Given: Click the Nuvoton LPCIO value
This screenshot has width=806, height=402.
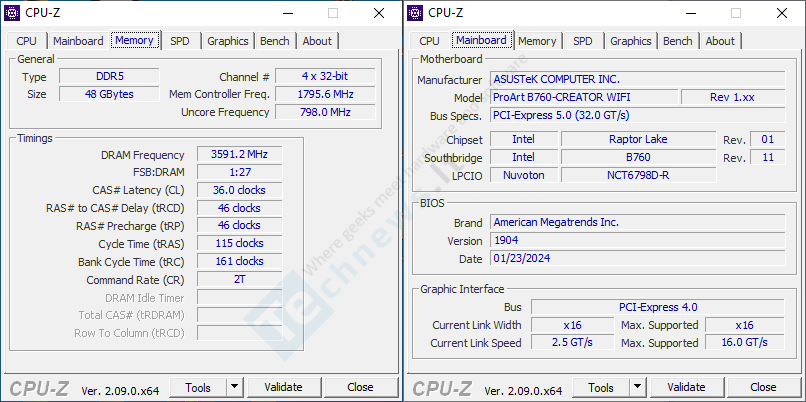Looking at the screenshot, I should [524, 175].
